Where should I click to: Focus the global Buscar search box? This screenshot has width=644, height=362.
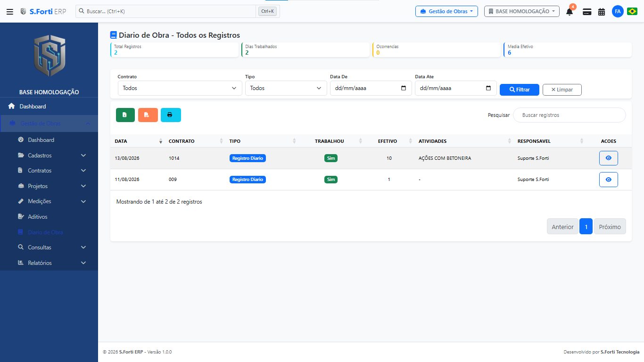pyautogui.click(x=166, y=11)
